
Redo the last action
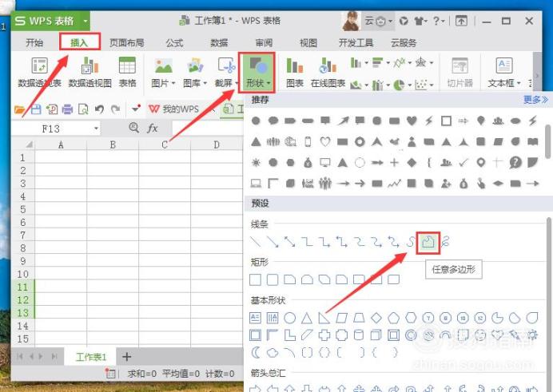click(115, 109)
